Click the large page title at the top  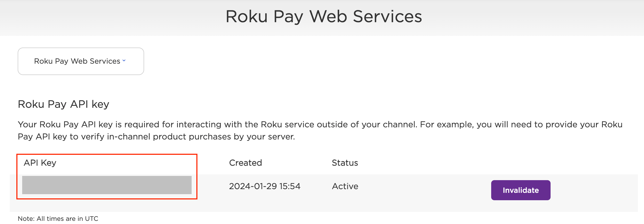pos(324,17)
